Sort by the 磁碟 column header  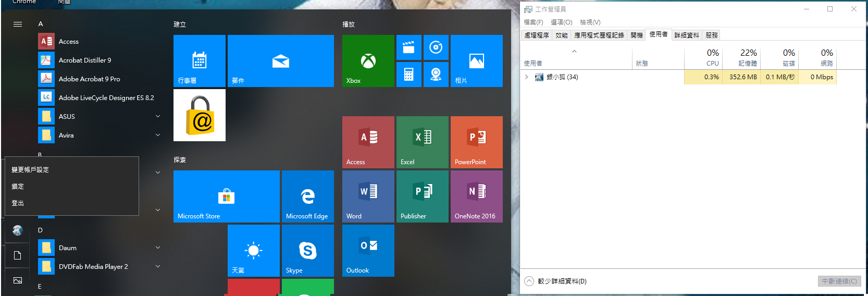[x=779, y=58]
